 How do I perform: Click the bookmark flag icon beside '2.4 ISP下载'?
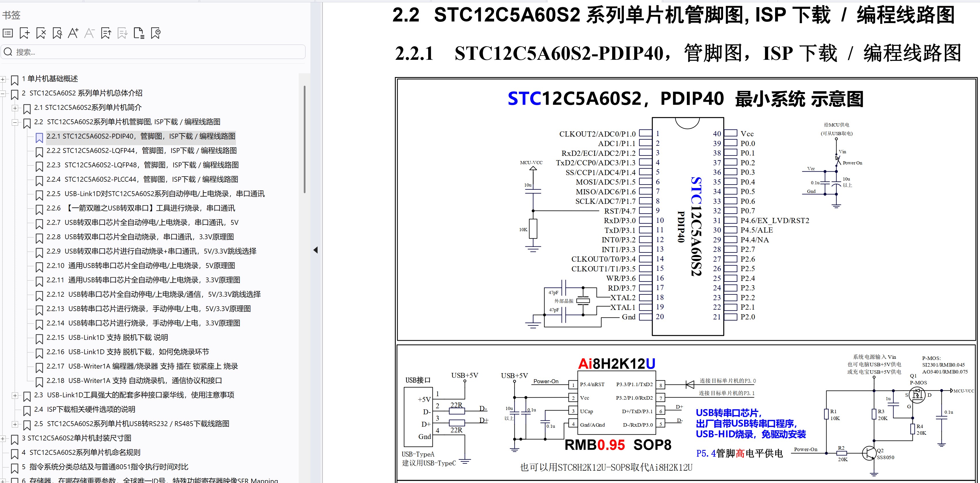coord(27,411)
